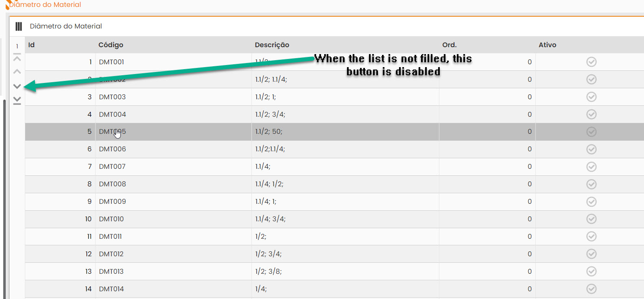This screenshot has width=644, height=299.
Task: Sort by the Id column header
Action: 31,45
